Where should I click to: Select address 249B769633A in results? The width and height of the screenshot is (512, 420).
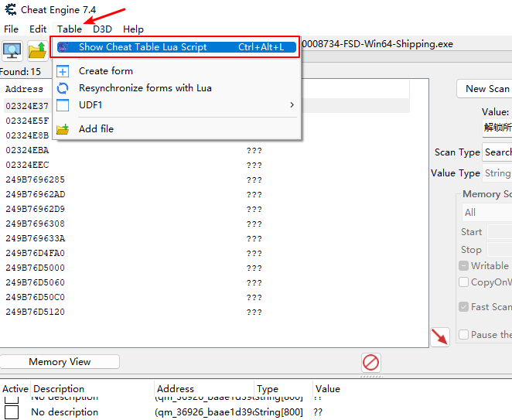[x=36, y=238]
